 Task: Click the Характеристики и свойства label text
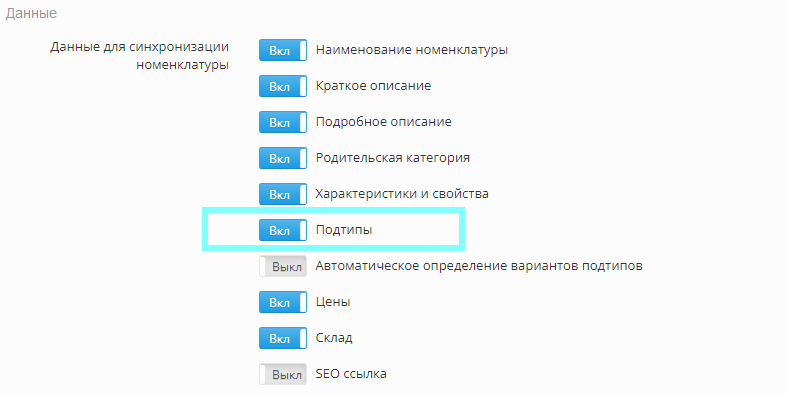402,194
